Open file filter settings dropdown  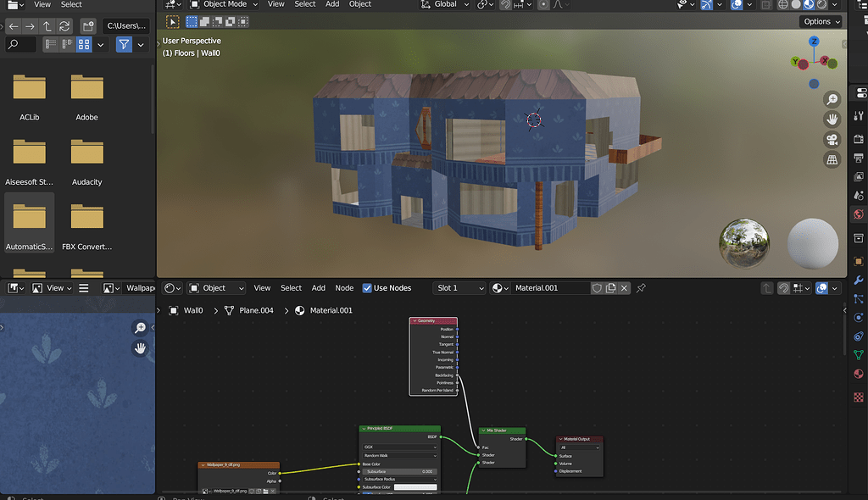point(141,44)
